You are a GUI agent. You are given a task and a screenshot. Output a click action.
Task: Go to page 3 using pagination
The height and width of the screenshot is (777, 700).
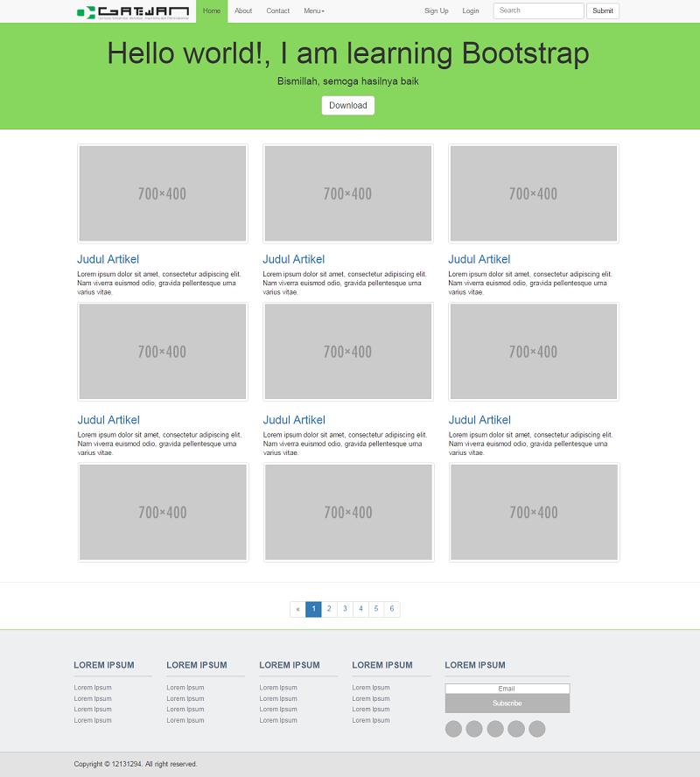(x=345, y=609)
